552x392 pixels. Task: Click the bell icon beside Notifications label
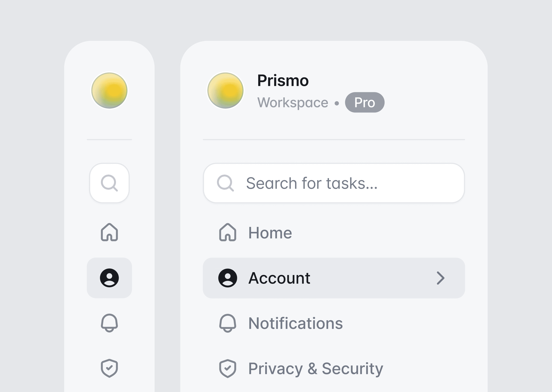[x=227, y=323]
